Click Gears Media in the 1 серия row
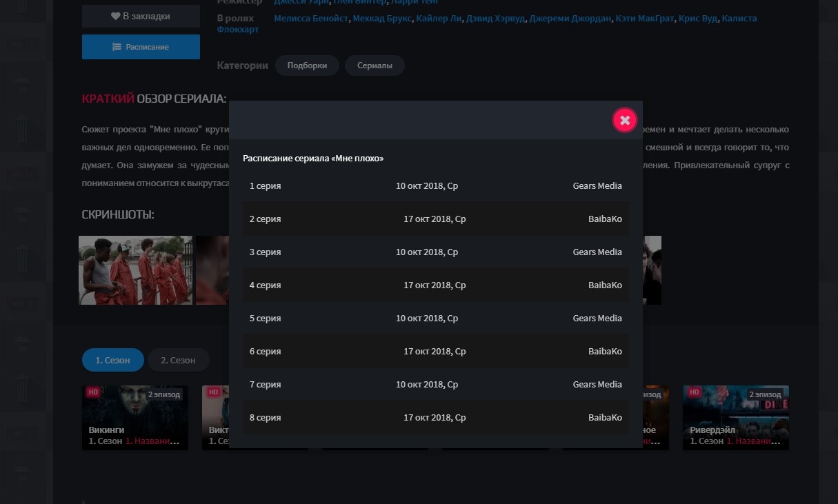Image resolution: width=838 pixels, height=504 pixels. click(597, 186)
